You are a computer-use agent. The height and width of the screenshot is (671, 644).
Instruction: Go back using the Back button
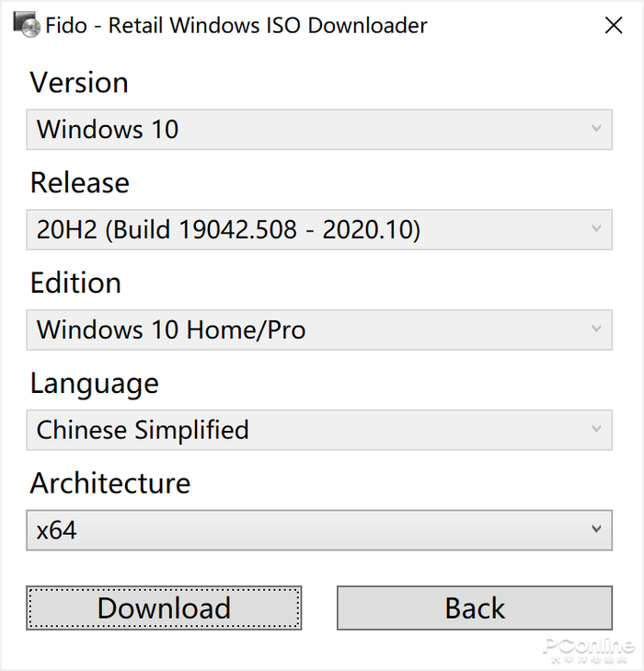[475, 608]
